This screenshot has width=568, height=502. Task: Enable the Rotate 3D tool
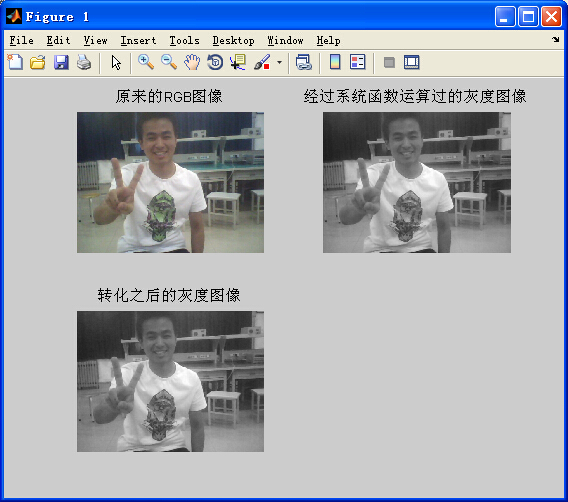(215, 62)
